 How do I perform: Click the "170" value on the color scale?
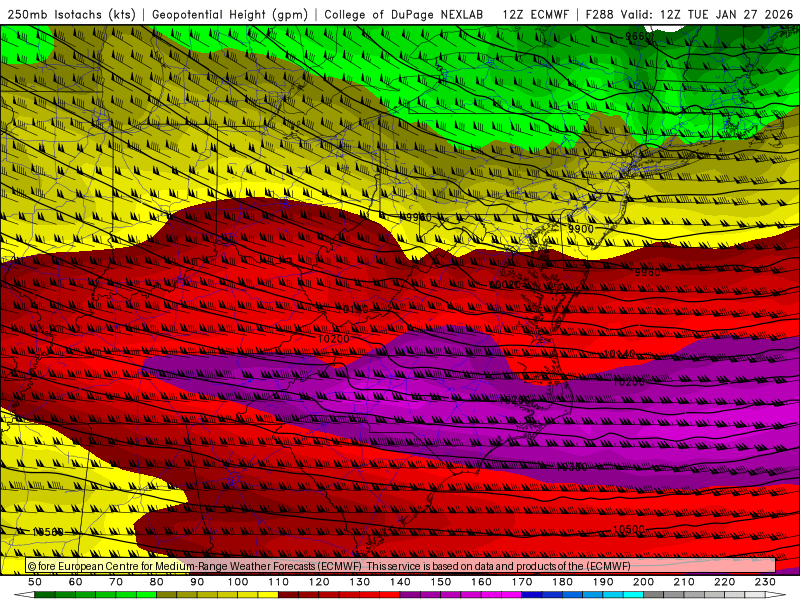[522, 582]
